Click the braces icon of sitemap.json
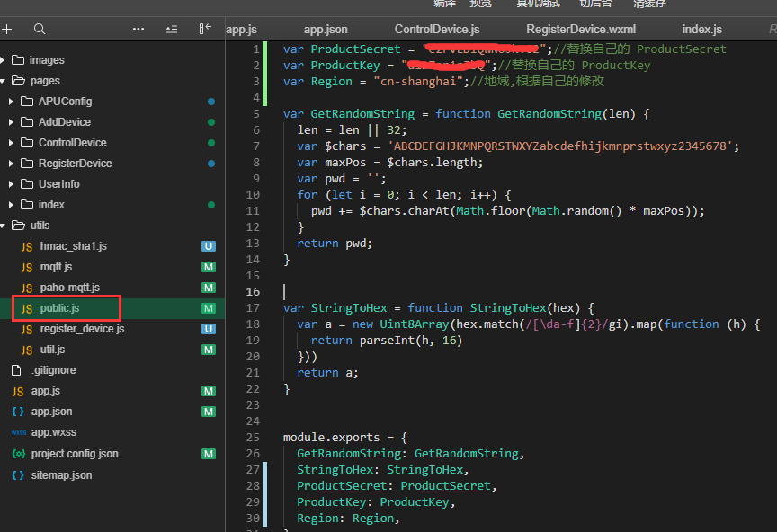This screenshot has height=532, width=777. click(18, 475)
